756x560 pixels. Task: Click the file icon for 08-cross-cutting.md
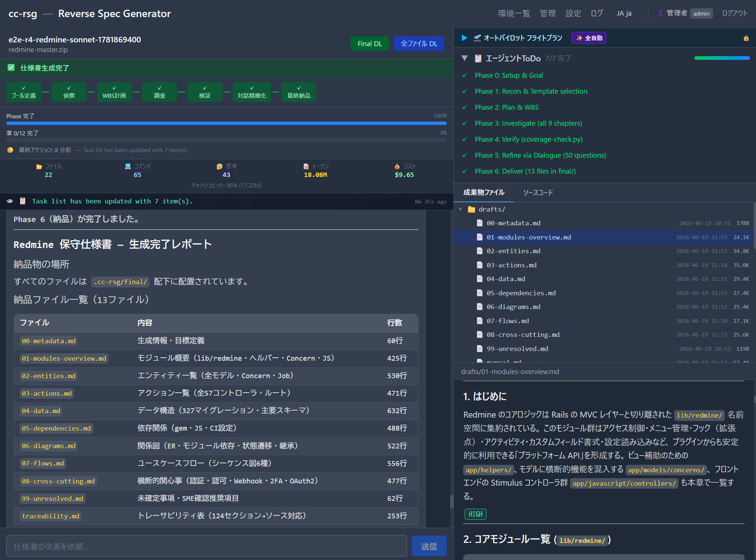pyautogui.click(x=480, y=335)
